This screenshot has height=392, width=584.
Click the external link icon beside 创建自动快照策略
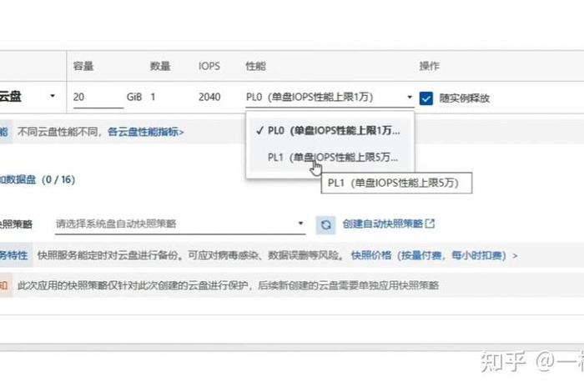click(430, 224)
